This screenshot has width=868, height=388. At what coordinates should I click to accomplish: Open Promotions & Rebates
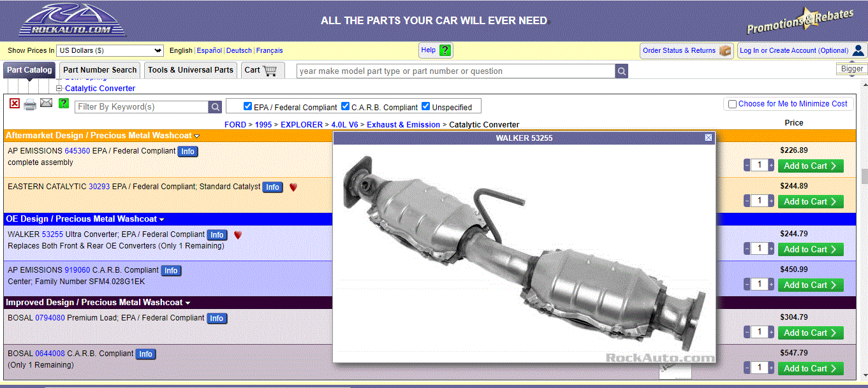[800, 21]
